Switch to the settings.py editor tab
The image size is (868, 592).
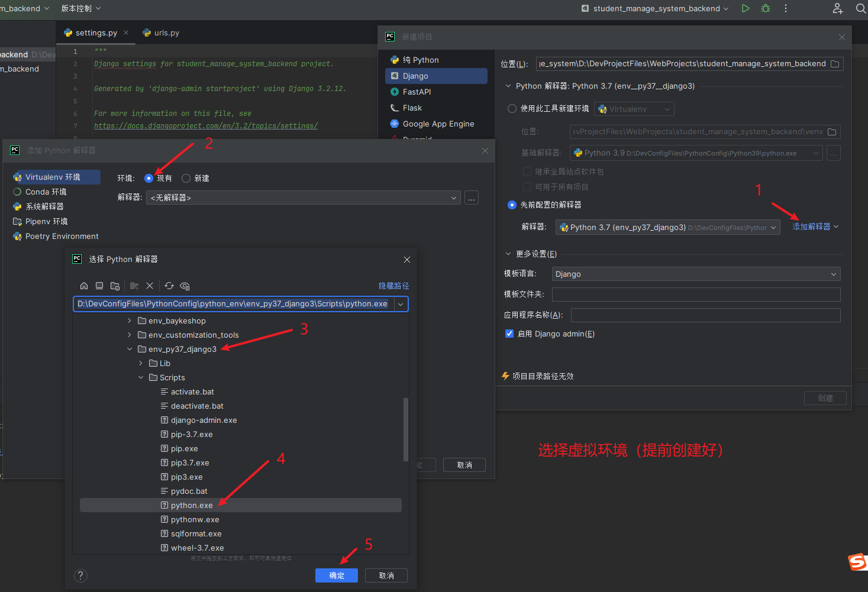tap(96, 33)
